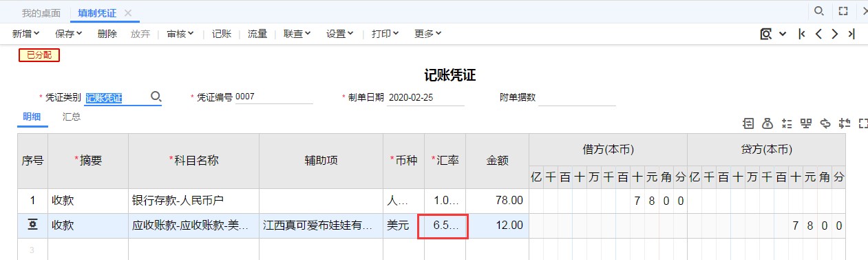Open the 审核 dropdown menu
The height and width of the screenshot is (260, 868).
click(x=180, y=34)
